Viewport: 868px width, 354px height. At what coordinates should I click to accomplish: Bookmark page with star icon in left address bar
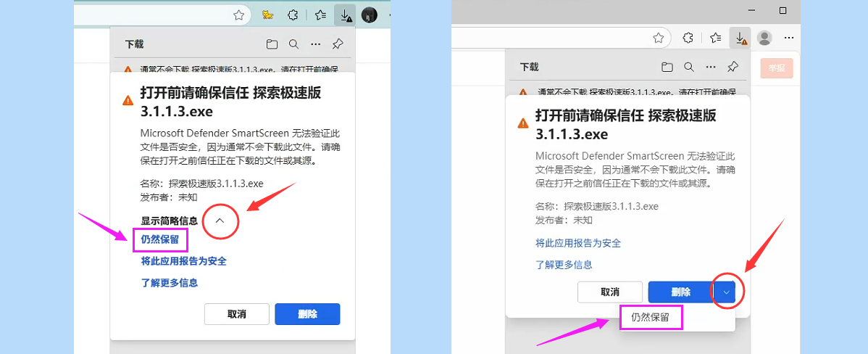238,15
